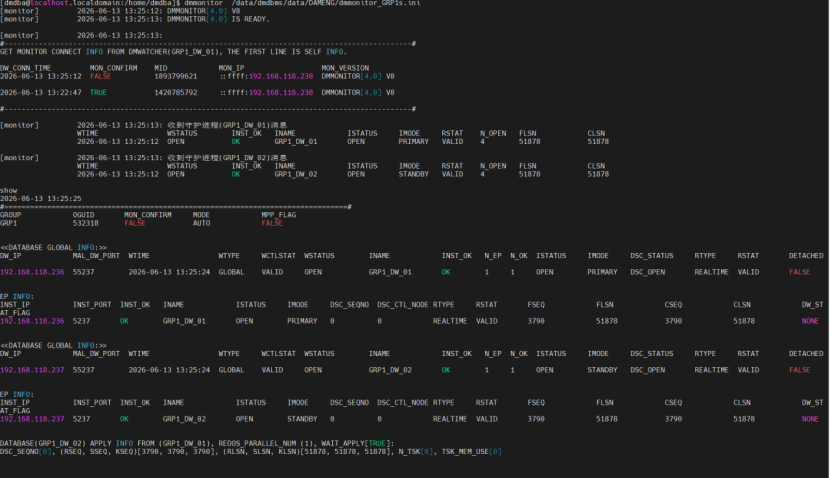Image resolution: width=831 pixels, height=478 pixels.
Task: Click NONE in the GRP1_DW_01 EP row
Action: coord(810,321)
